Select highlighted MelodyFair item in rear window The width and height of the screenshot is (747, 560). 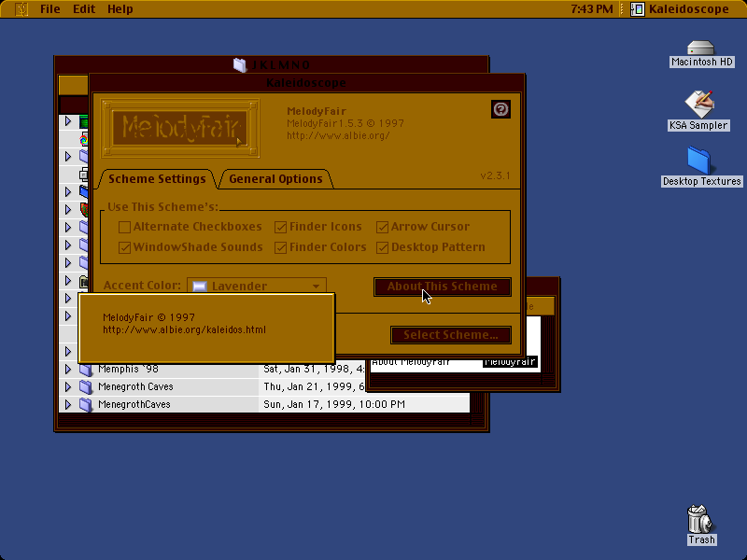point(510,362)
